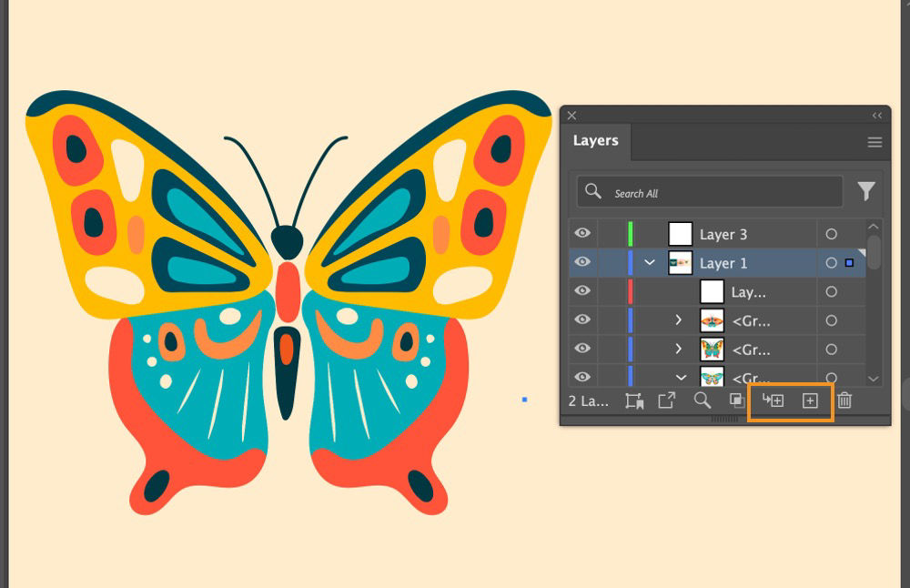The width and height of the screenshot is (910, 588).
Task: Click inside the Search All field
Action: 719,192
